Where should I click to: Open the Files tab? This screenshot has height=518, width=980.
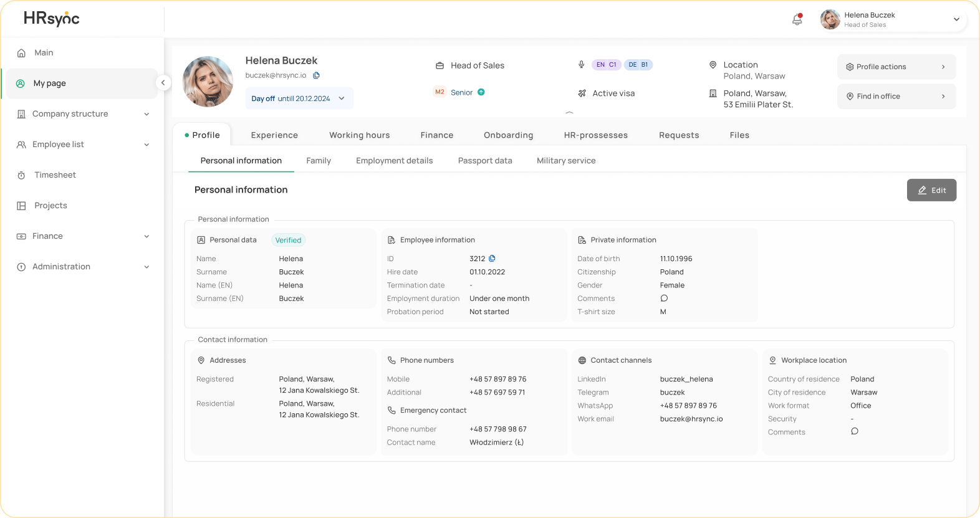pos(739,135)
